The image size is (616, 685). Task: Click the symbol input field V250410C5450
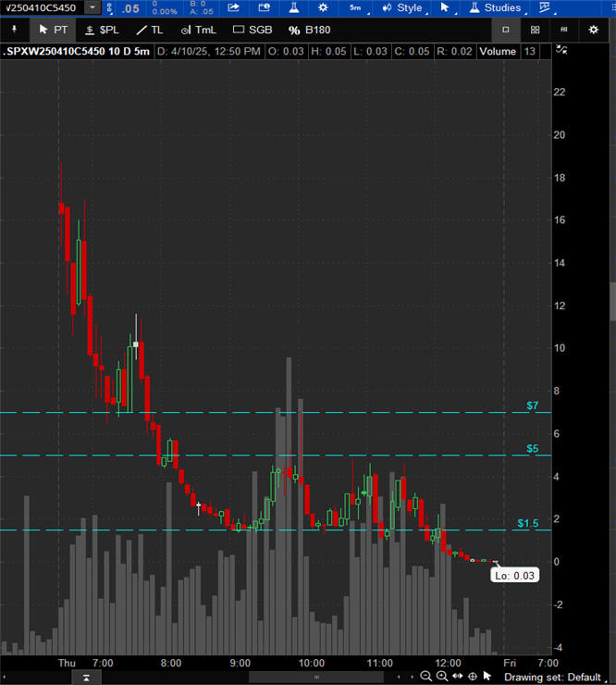pos(43,7)
